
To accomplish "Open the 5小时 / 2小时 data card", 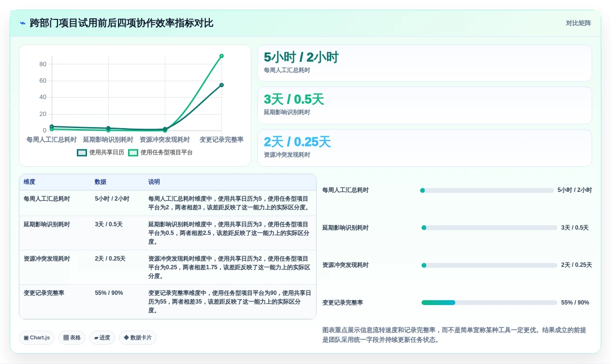I will (424, 63).
